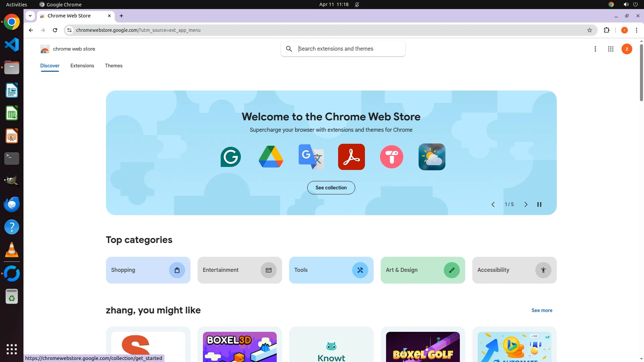Click the Google Drive icon in banner

[x=271, y=157]
